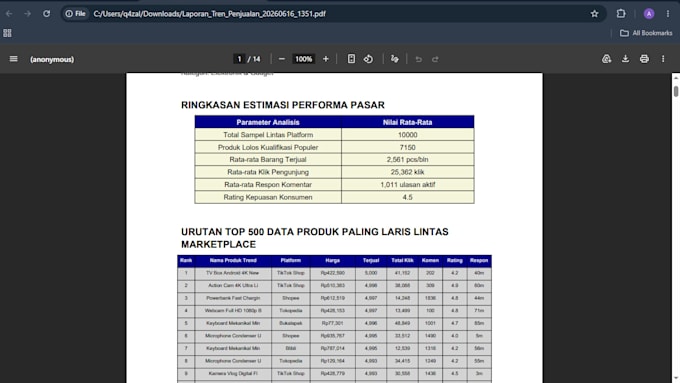This screenshot has height=383, width=680.
Task: Click the value 7150
Action: tap(408, 147)
